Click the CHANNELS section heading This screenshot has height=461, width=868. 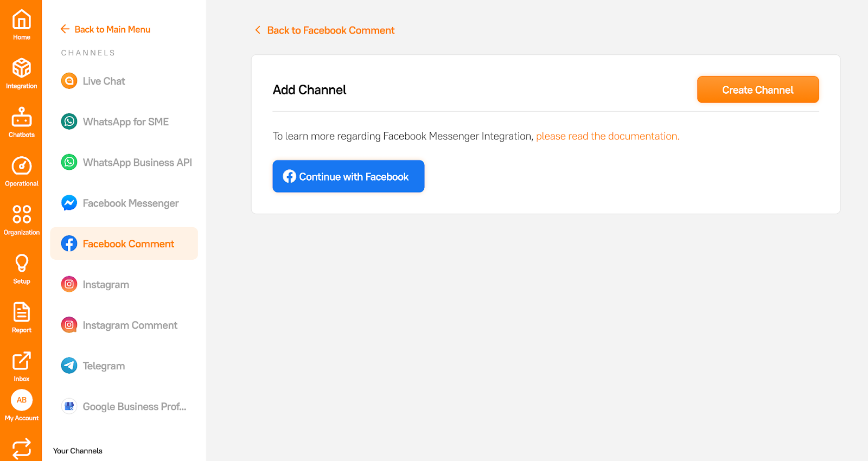pos(88,53)
